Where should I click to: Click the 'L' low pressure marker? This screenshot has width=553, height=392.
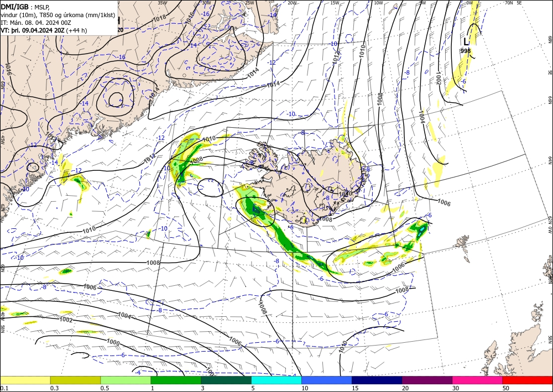pyautogui.click(x=466, y=42)
